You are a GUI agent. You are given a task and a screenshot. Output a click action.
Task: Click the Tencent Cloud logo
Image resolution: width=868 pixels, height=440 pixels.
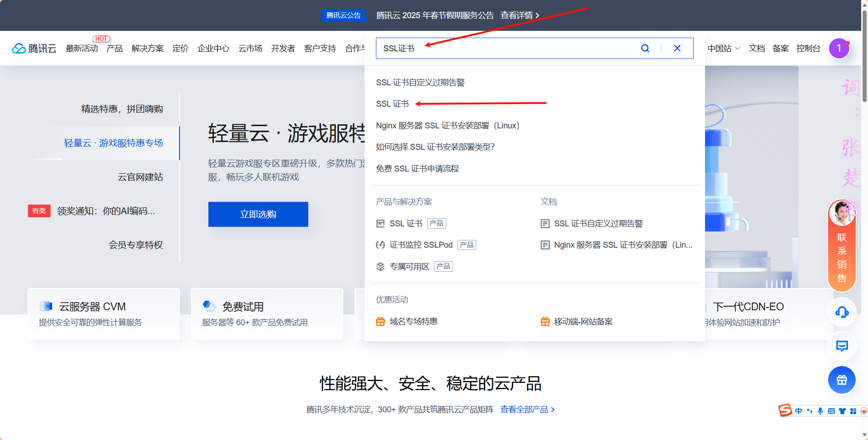[34, 48]
